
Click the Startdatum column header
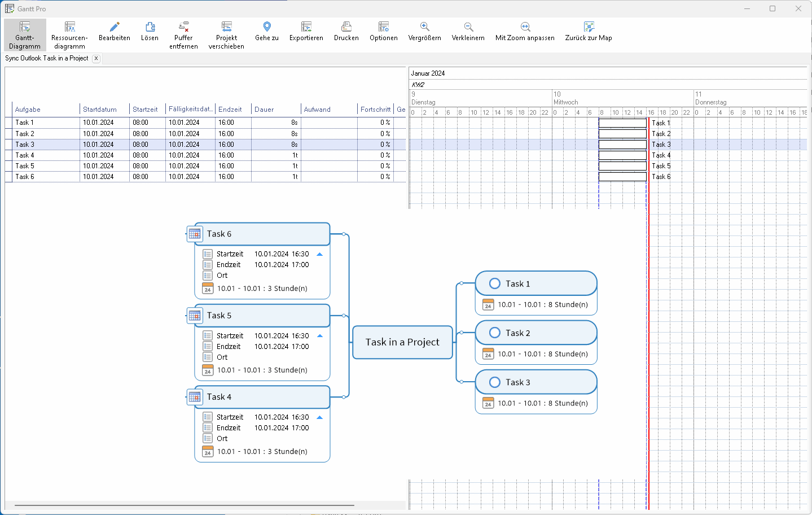coord(100,110)
